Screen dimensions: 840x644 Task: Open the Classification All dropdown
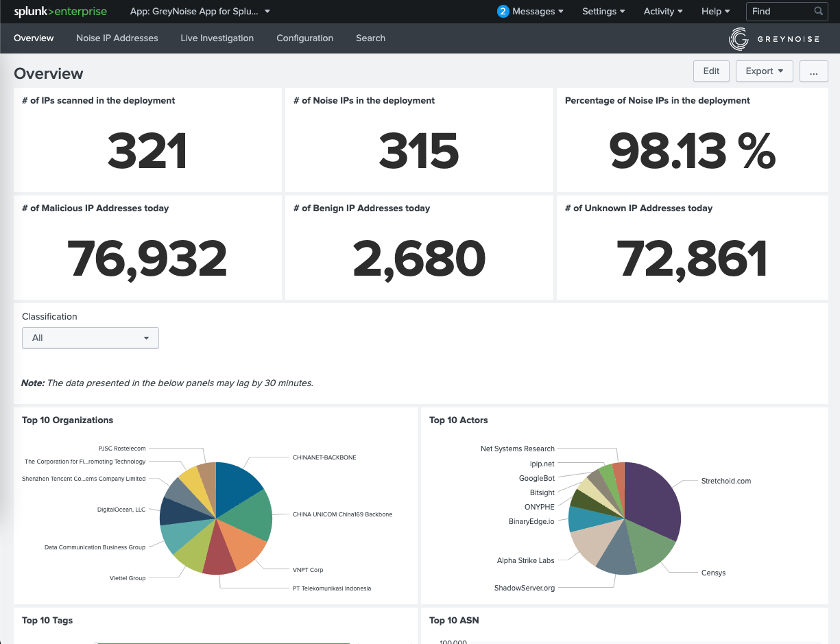tap(91, 338)
